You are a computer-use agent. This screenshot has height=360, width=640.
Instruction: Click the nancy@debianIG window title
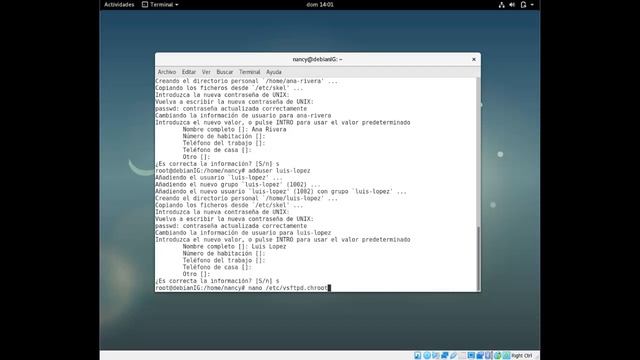click(318, 60)
